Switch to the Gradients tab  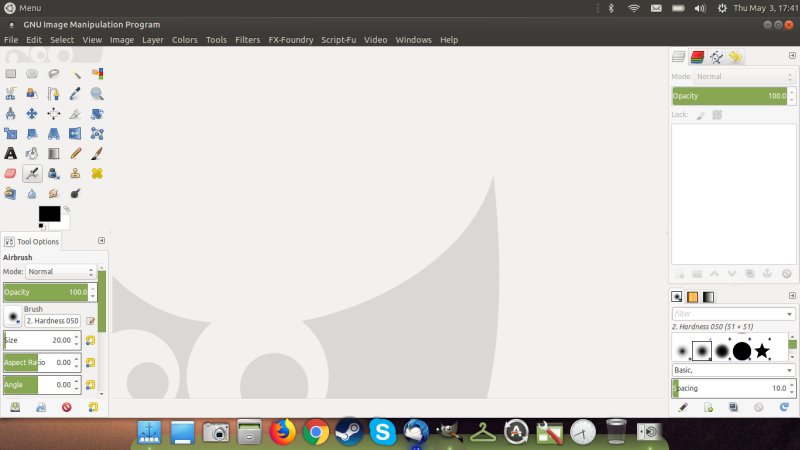click(x=709, y=297)
